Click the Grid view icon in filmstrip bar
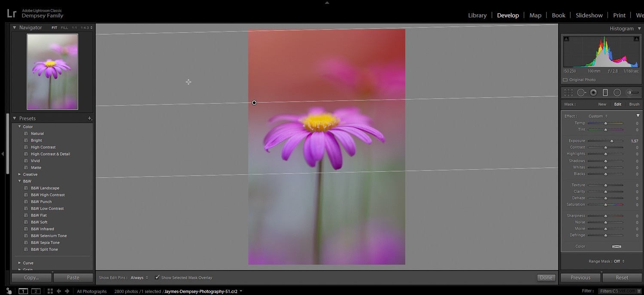Screen dimensions: 644x295 click(x=50, y=291)
